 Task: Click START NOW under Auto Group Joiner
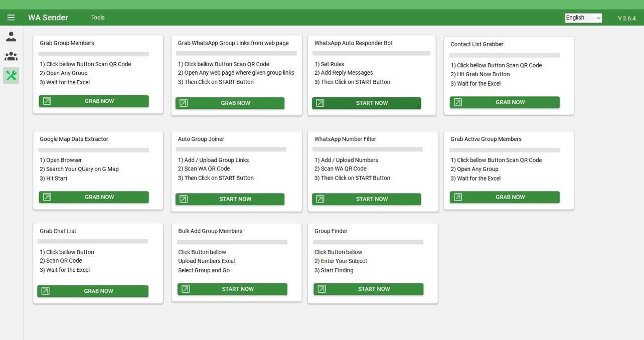coord(230,199)
